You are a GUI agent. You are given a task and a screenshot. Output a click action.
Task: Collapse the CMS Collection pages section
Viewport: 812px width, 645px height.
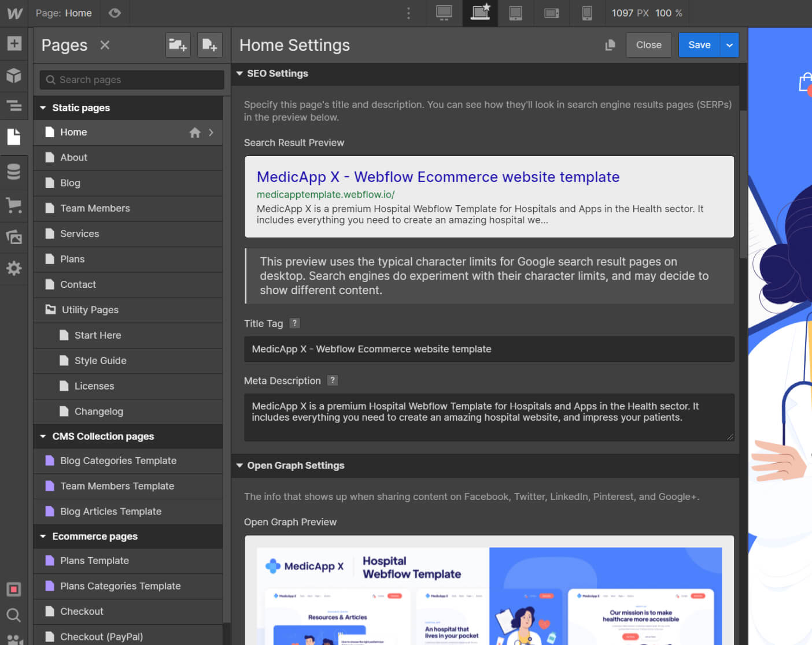(x=43, y=436)
